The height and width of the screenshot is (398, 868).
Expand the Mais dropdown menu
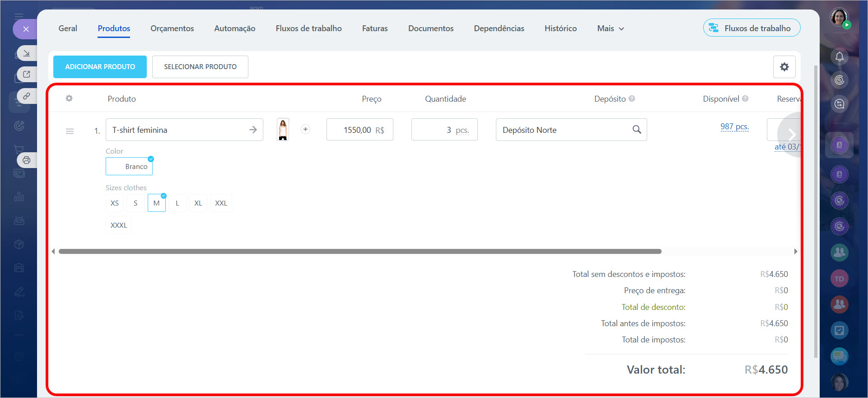coord(610,28)
